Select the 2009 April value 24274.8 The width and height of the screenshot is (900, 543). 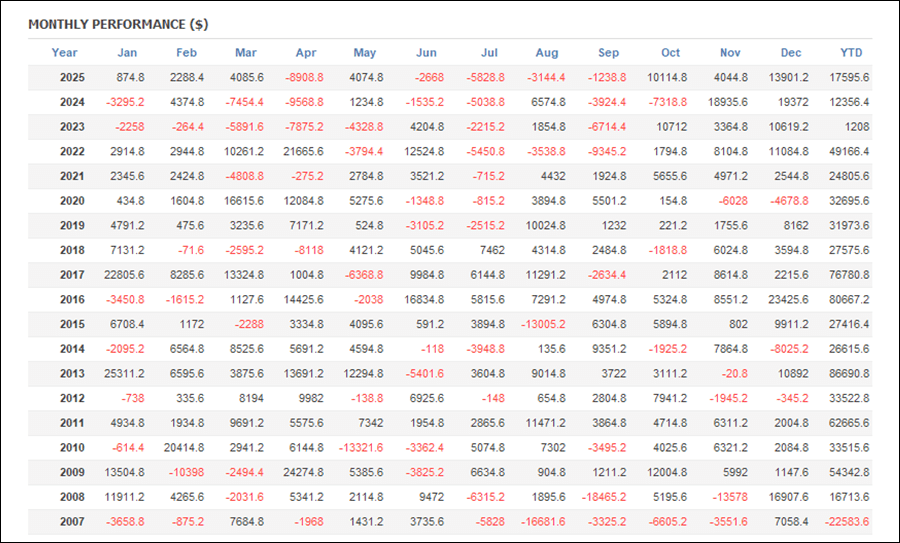(300, 472)
